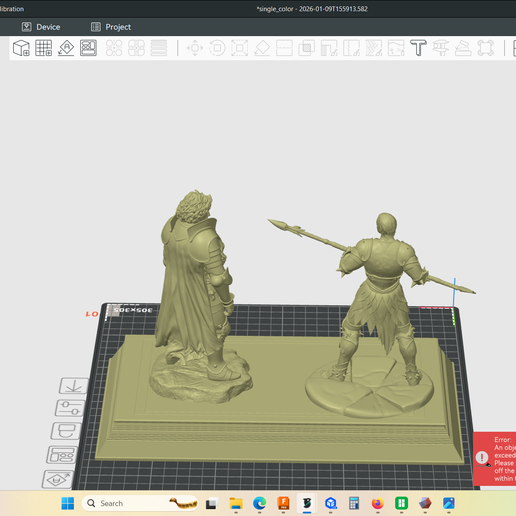Open the Windows Start menu
The image size is (516, 516).
point(68,503)
